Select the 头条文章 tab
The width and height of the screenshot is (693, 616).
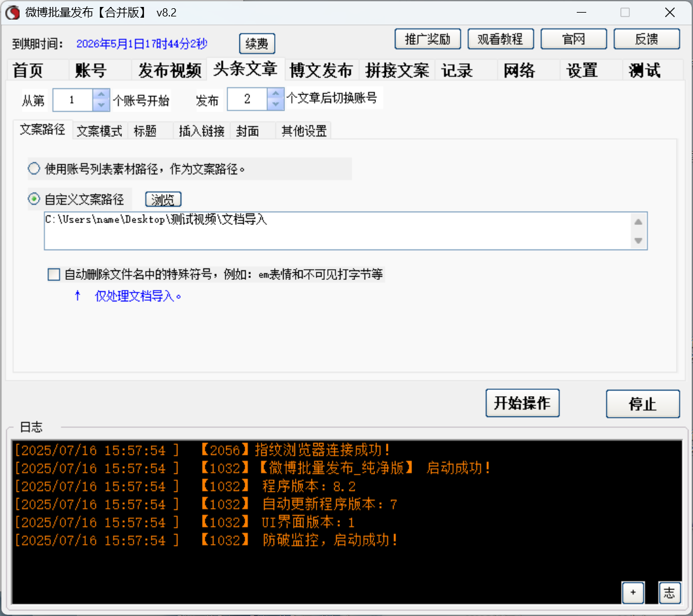(x=245, y=69)
